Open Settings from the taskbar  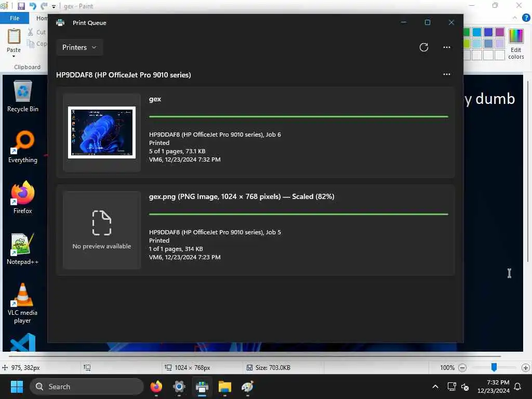point(179,387)
